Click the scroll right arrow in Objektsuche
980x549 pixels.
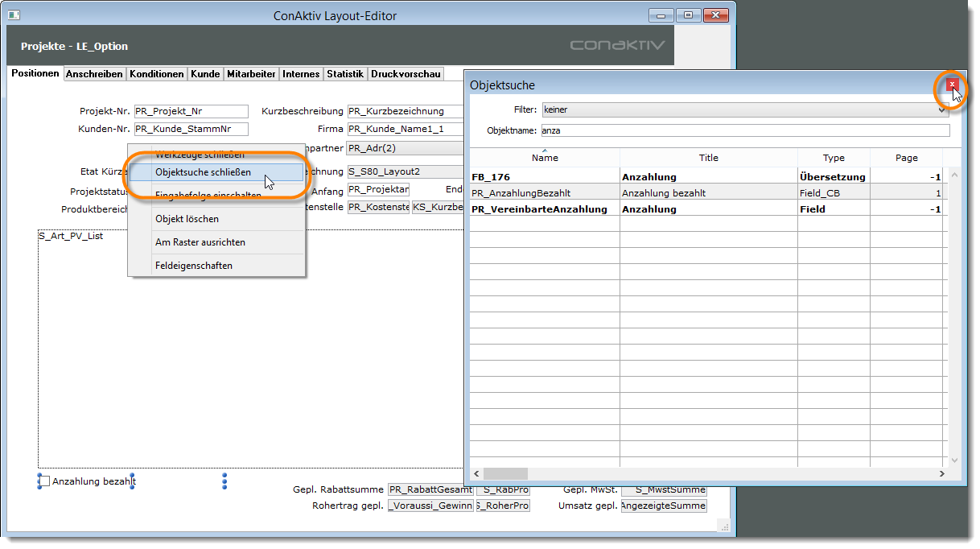coord(942,474)
